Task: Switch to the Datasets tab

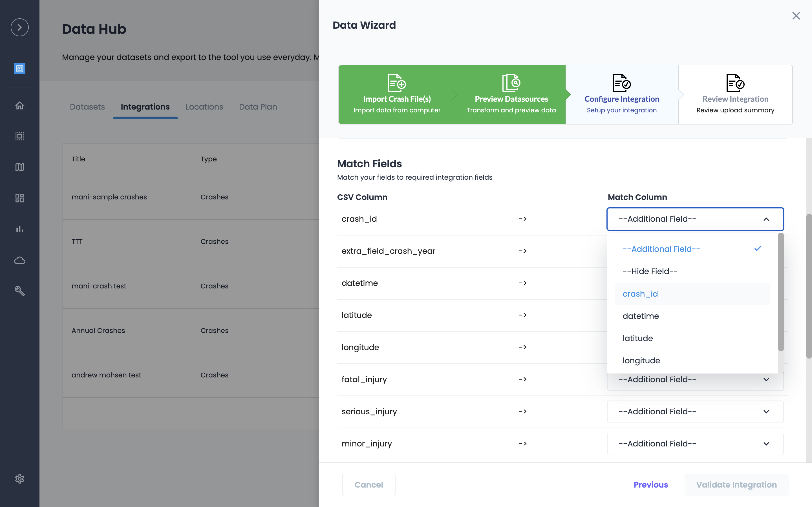Action: pos(87,107)
